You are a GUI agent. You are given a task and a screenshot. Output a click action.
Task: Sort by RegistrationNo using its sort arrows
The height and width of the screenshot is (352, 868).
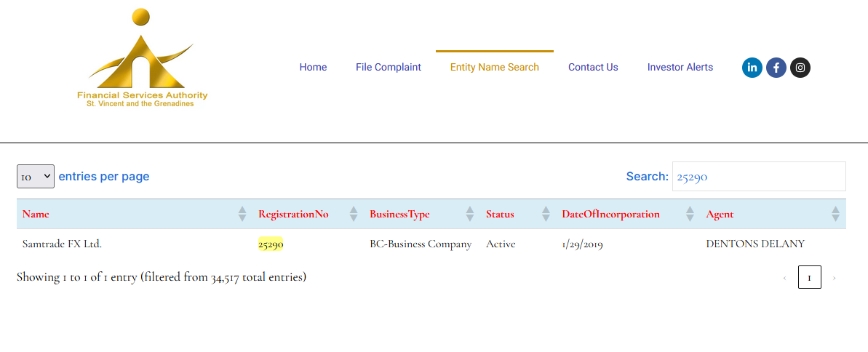tap(354, 214)
